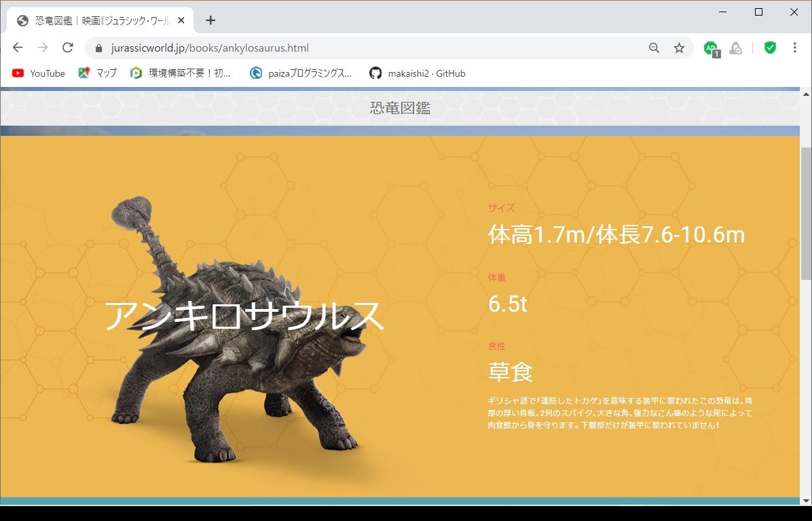
Task: Click the page vertical scrollbar thumb
Action: click(806, 213)
